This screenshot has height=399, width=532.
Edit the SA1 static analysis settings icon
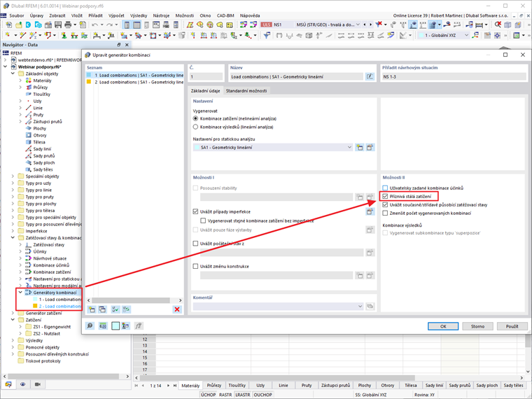point(370,148)
